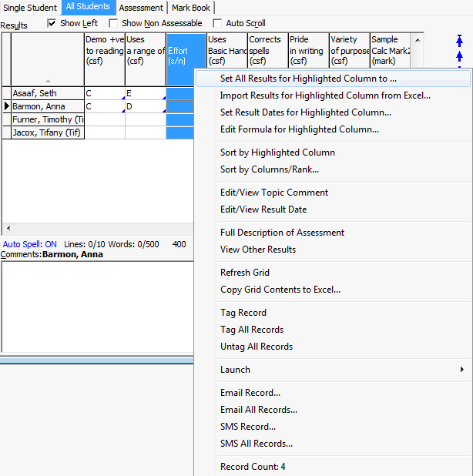
Task: Click the sort indicator in the name header
Action: (48, 81)
